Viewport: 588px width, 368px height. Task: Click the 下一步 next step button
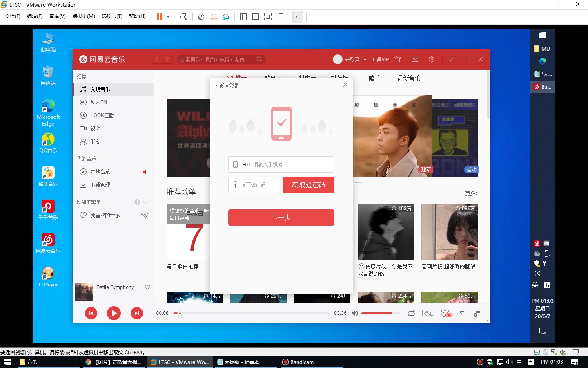coord(281,218)
